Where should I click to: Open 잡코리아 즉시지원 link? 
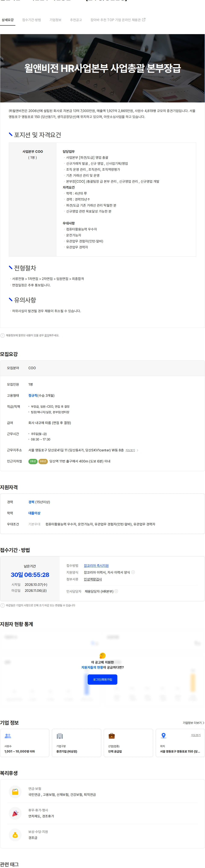[x=96, y=565]
